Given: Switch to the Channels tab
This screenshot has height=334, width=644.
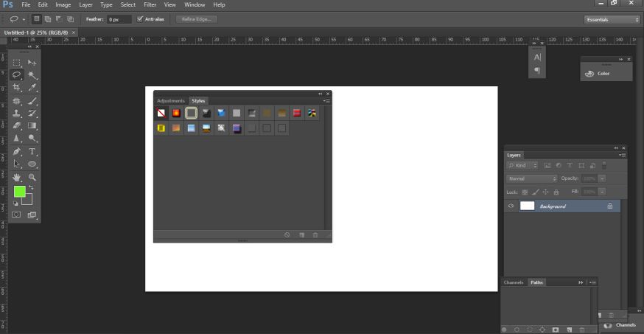Looking at the screenshot, I should point(514,282).
